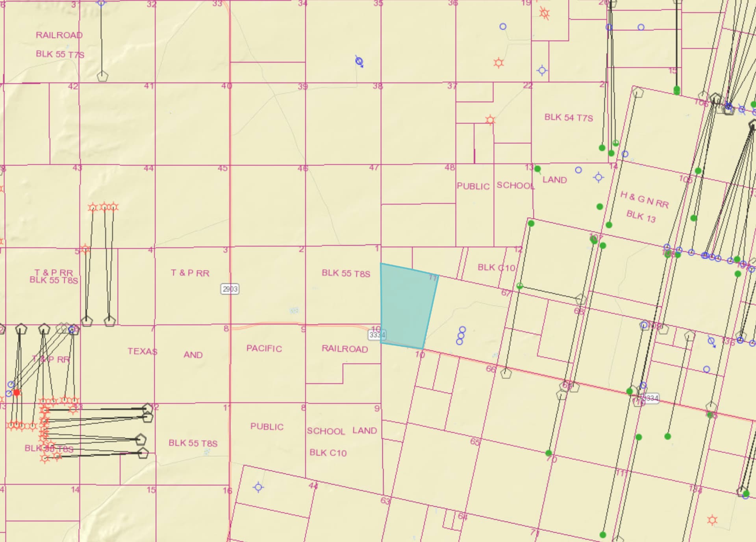Viewport: 756px width, 542px height.
Task: Select section number 38 label
Action: point(378,85)
